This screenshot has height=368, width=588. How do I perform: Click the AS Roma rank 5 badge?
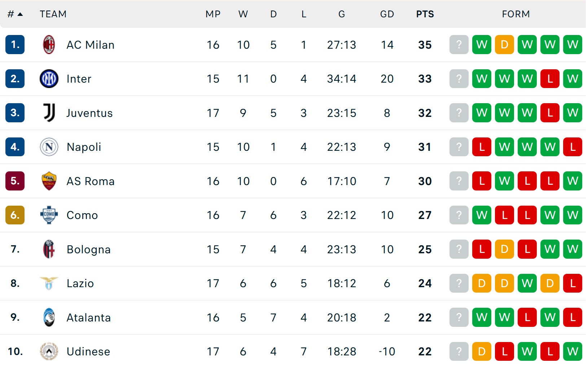tap(15, 181)
